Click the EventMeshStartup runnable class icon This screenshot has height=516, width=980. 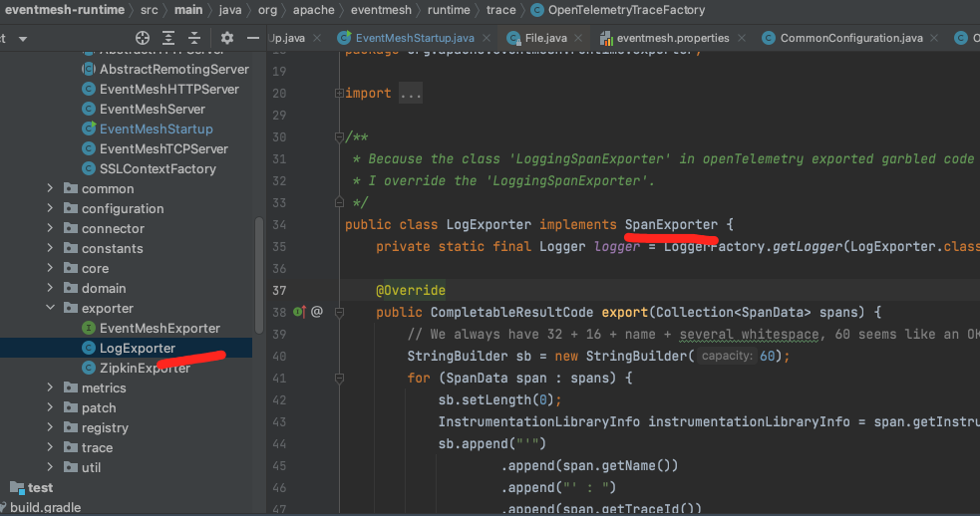[89, 129]
